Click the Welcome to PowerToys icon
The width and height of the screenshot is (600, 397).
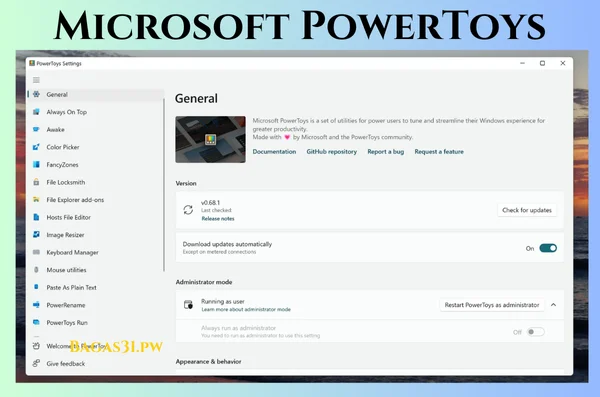tap(36, 346)
